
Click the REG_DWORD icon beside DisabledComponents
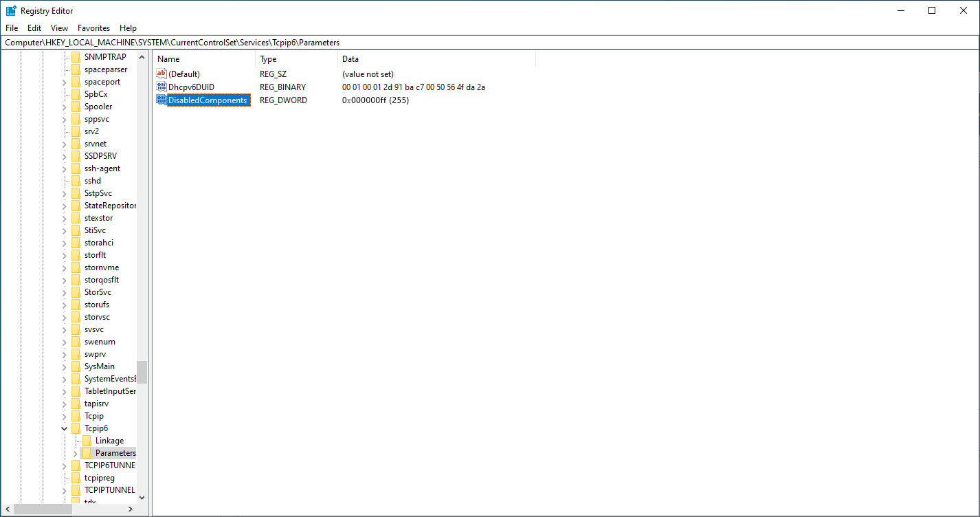point(161,100)
